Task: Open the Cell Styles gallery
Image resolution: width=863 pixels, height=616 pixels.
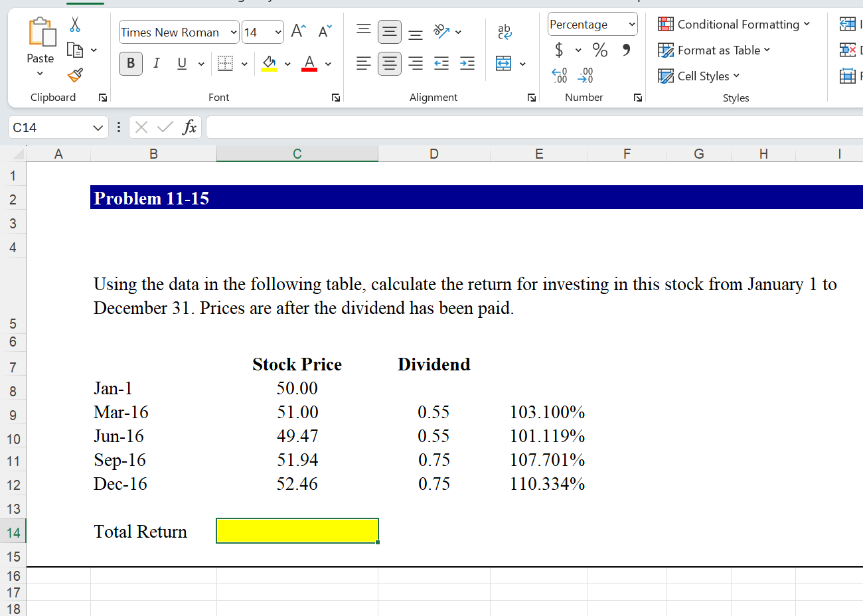Action: pos(698,76)
